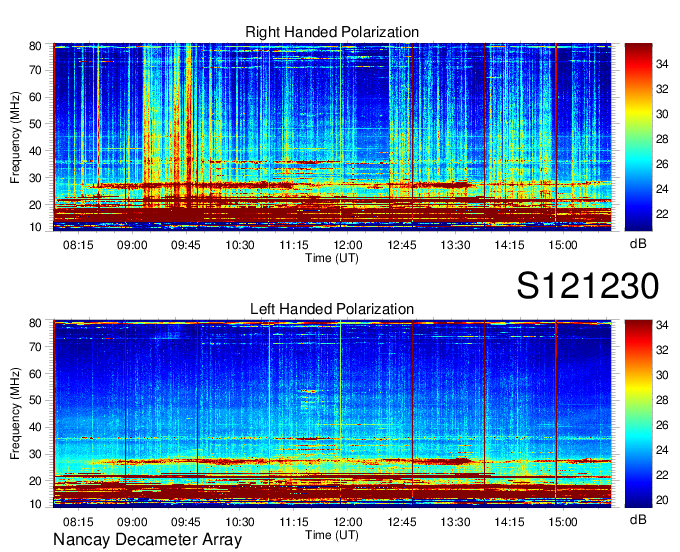Click the dB label under the left-handed colorbar
The height and width of the screenshot is (552, 680).
(x=638, y=519)
